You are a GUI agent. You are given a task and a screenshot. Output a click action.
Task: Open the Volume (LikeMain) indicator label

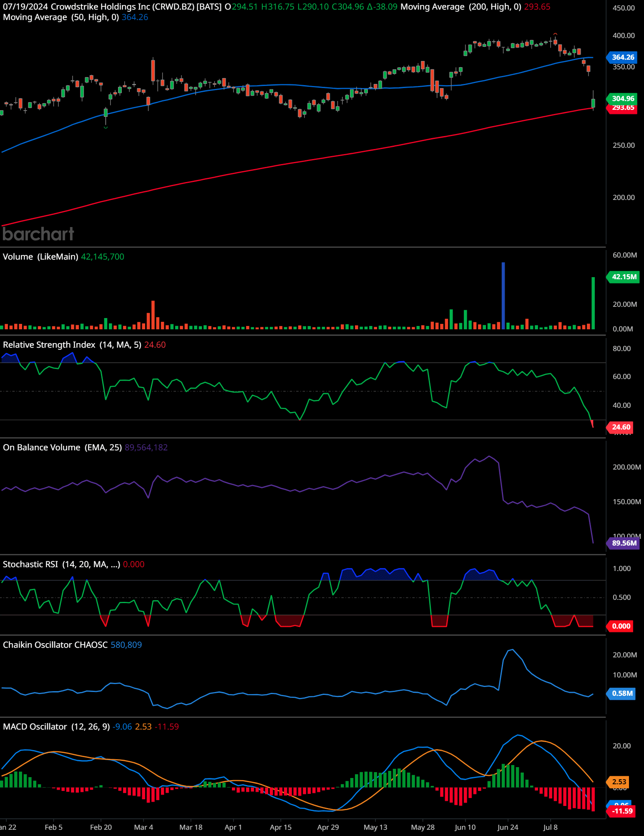click(x=40, y=257)
